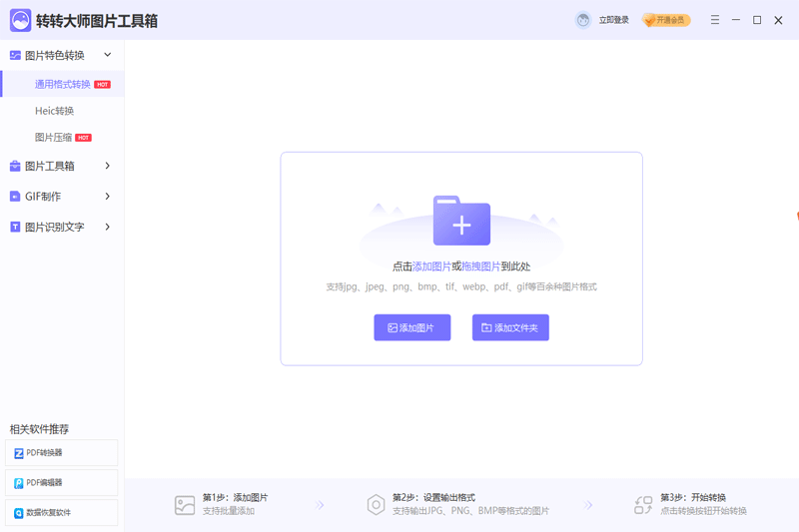Click the 添加图片 button

pos(411,327)
